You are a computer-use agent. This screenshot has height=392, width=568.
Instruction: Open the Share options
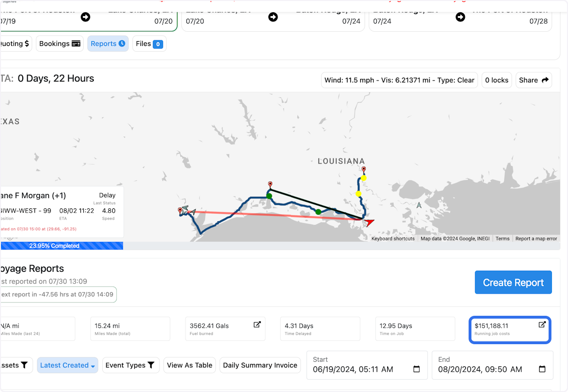tap(533, 80)
